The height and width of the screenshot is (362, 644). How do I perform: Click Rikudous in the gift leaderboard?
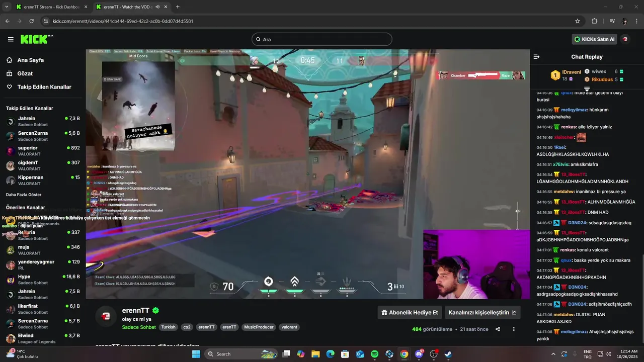click(x=602, y=79)
